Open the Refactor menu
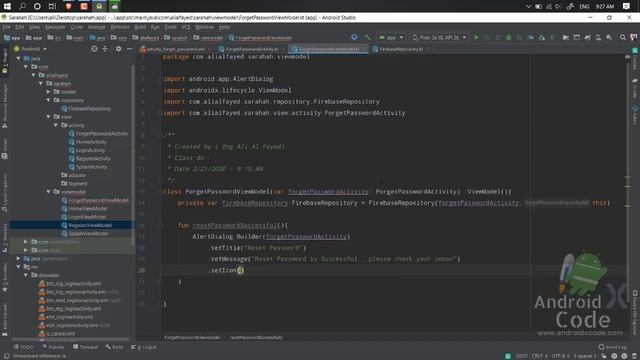 pos(120,27)
